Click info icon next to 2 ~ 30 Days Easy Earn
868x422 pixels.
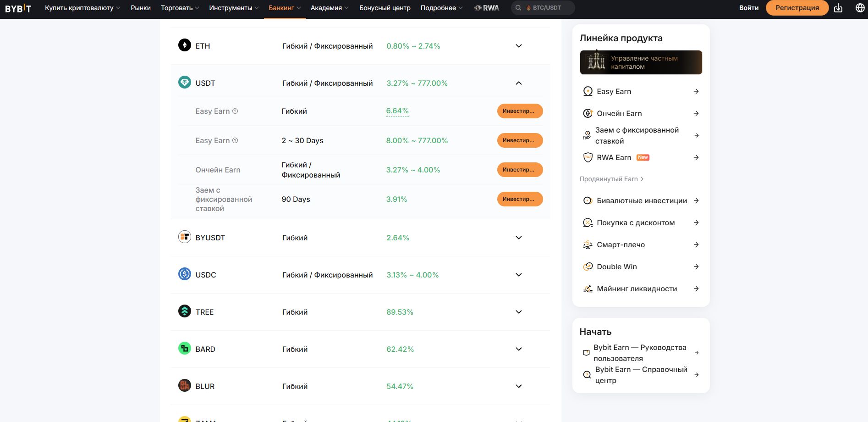pos(235,140)
